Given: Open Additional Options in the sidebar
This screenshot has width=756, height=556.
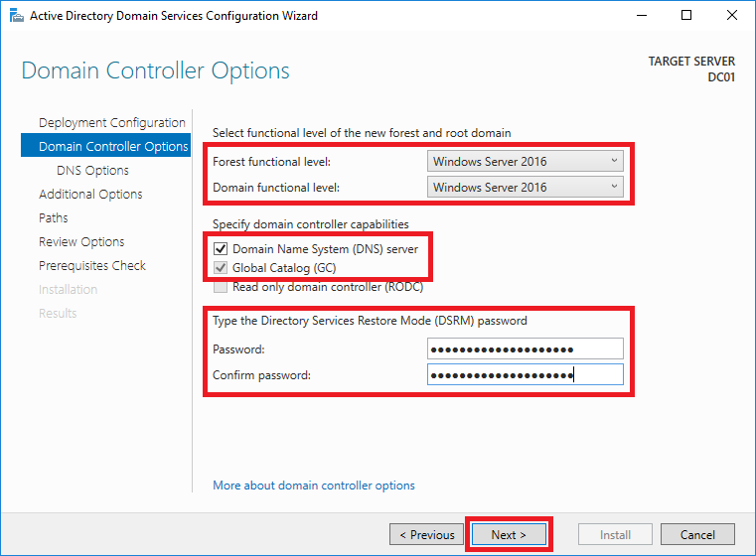Looking at the screenshot, I should pos(90,195).
